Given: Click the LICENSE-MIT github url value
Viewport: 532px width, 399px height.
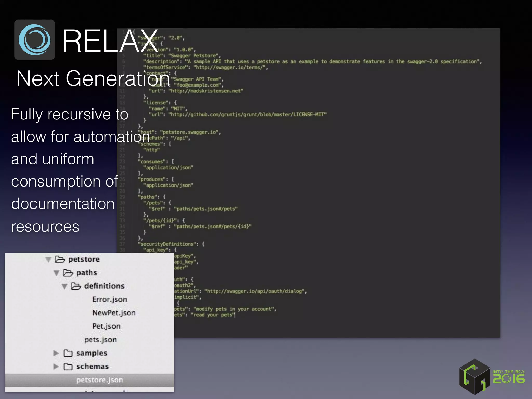Looking at the screenshot, I should pos(248,115).
